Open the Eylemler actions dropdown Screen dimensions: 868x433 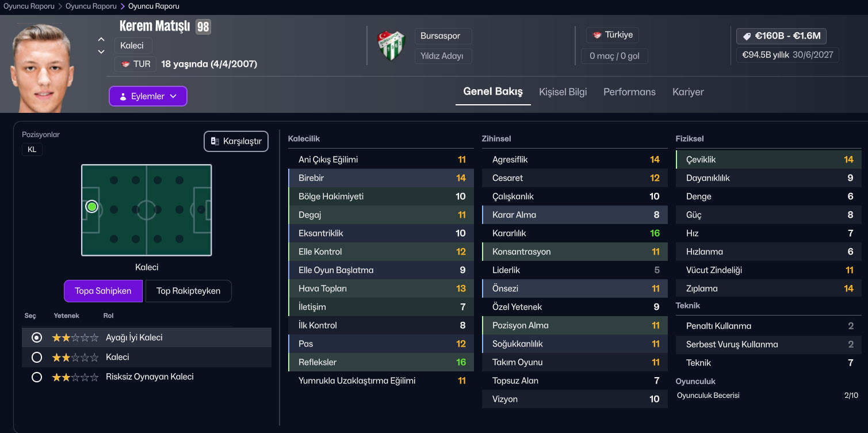148,96
